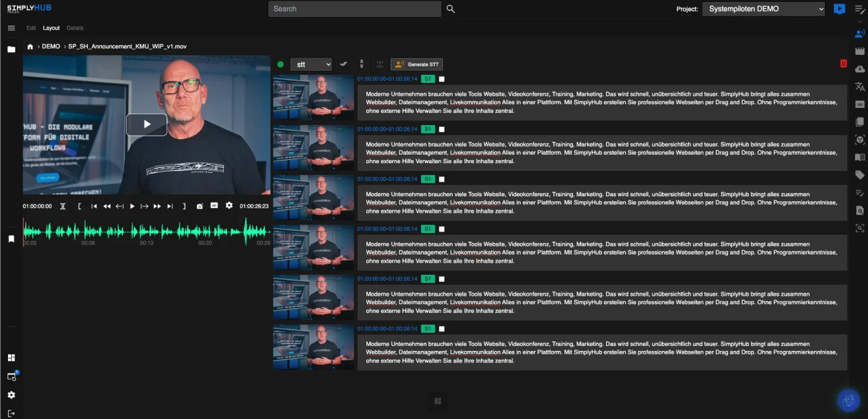
Task: Take a snapshot with the camera icon
Action: click(x=200, y=206)
